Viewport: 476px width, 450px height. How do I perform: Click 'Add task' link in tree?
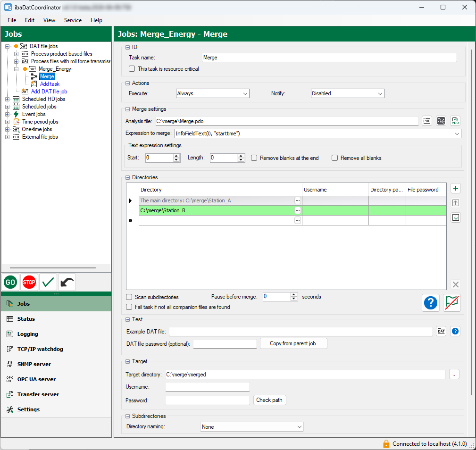pyautogui.click(x=50, y=84)
